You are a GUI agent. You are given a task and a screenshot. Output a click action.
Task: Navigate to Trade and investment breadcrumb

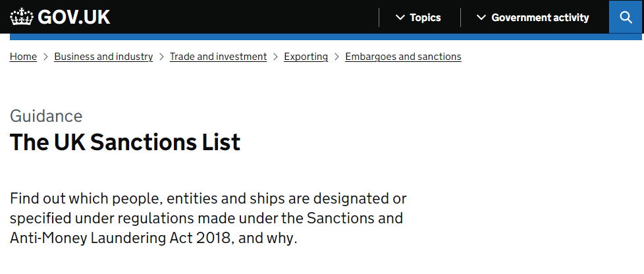click(218, 57)
